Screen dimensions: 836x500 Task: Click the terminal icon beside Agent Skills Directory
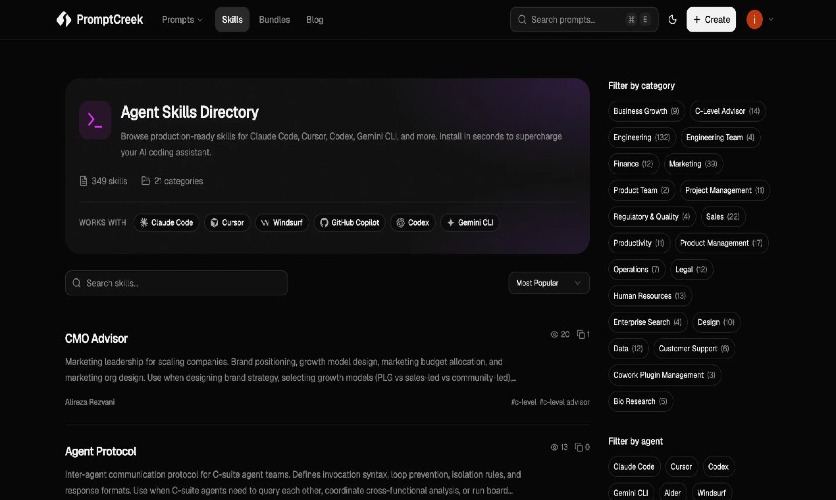coord(95,120)
